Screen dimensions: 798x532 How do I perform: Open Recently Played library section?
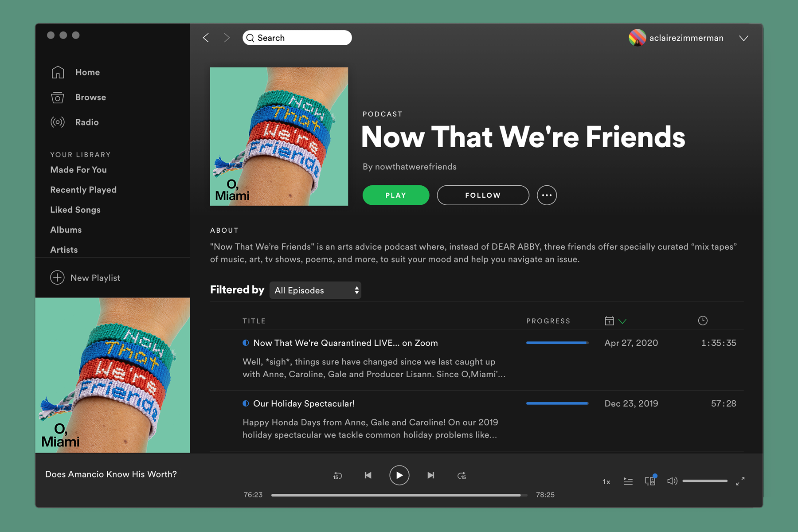coord(83,190)
